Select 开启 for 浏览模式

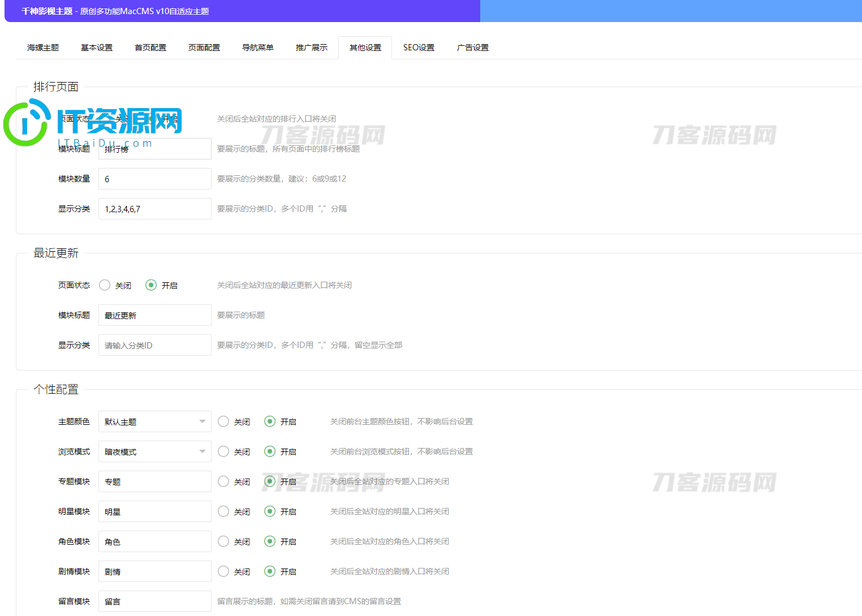pos(280,451)
